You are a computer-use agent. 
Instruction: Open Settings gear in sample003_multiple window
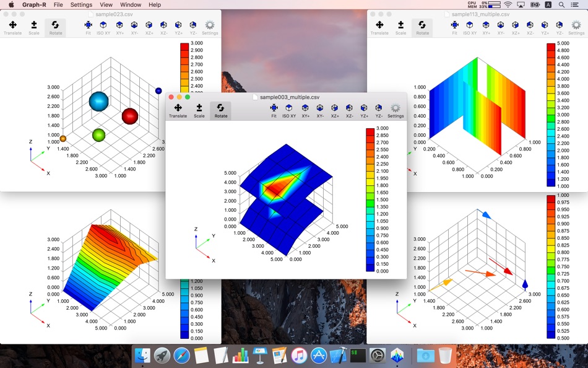pyautogui.click(x=396, y=111)
